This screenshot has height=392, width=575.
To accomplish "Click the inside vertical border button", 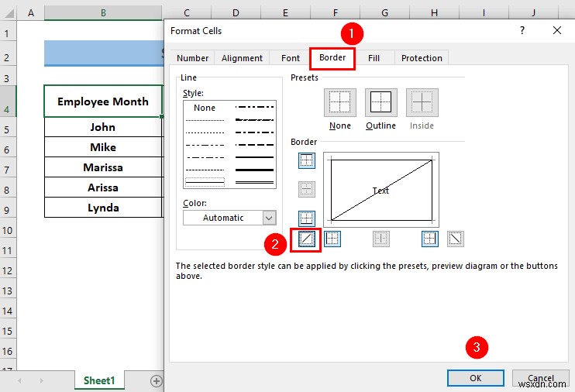I will pos(381,239).
